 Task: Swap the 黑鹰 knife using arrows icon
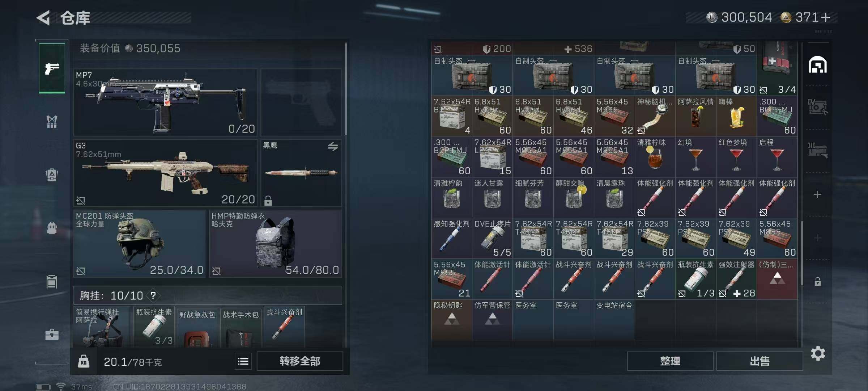tap(333, 146)
